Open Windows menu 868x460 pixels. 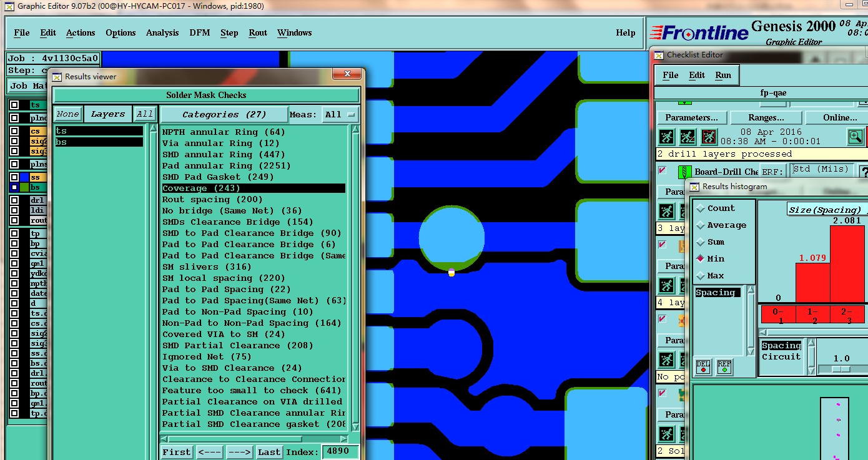295,33
